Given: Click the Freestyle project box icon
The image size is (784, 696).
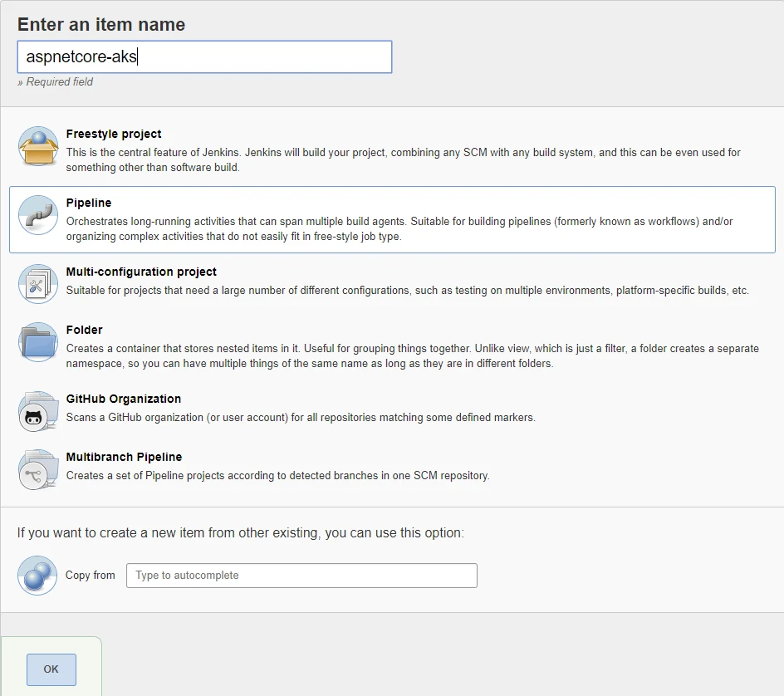Looking at the screenshot, I should pos(38,146).
